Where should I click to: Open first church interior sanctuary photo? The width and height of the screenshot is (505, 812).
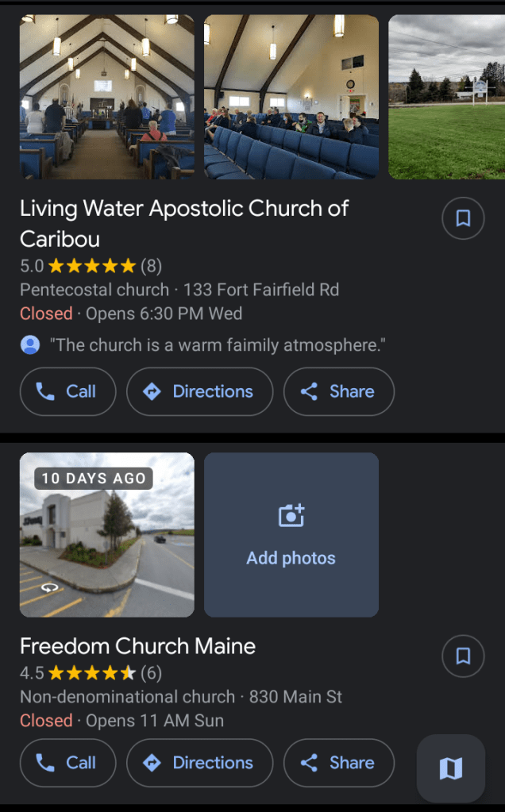coord(107,96)
